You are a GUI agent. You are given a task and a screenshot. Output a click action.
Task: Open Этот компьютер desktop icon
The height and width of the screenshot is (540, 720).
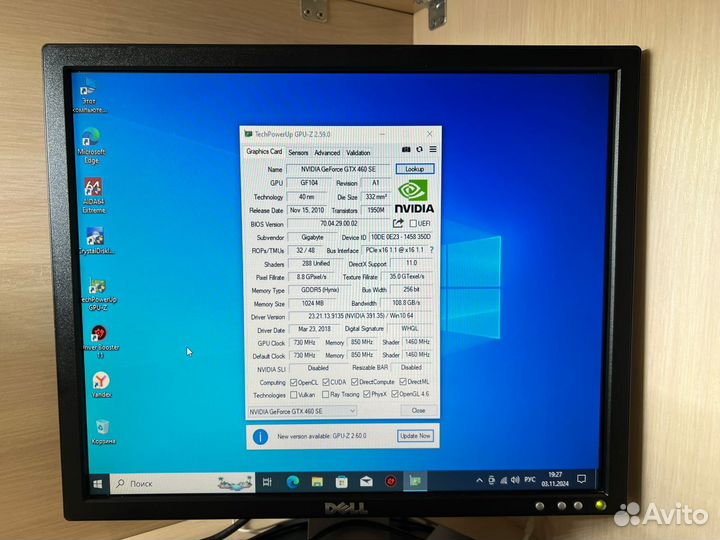(x=88, y=96)
